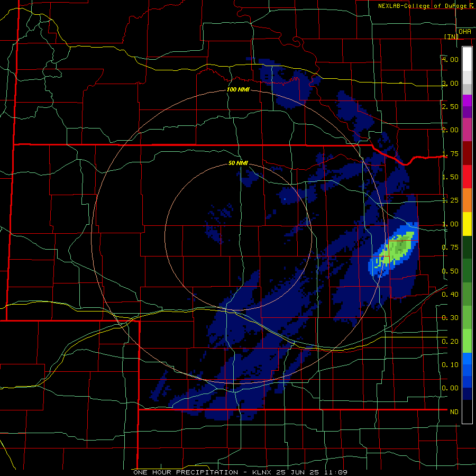Click the 0.50 legend value
This screenshot has height=476, width=476.
[x=450, y=271]
